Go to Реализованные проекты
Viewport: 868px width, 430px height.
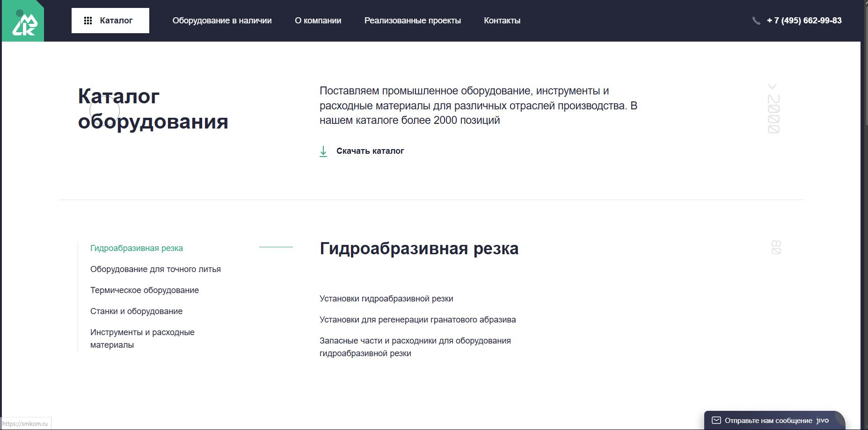(412, 21)
